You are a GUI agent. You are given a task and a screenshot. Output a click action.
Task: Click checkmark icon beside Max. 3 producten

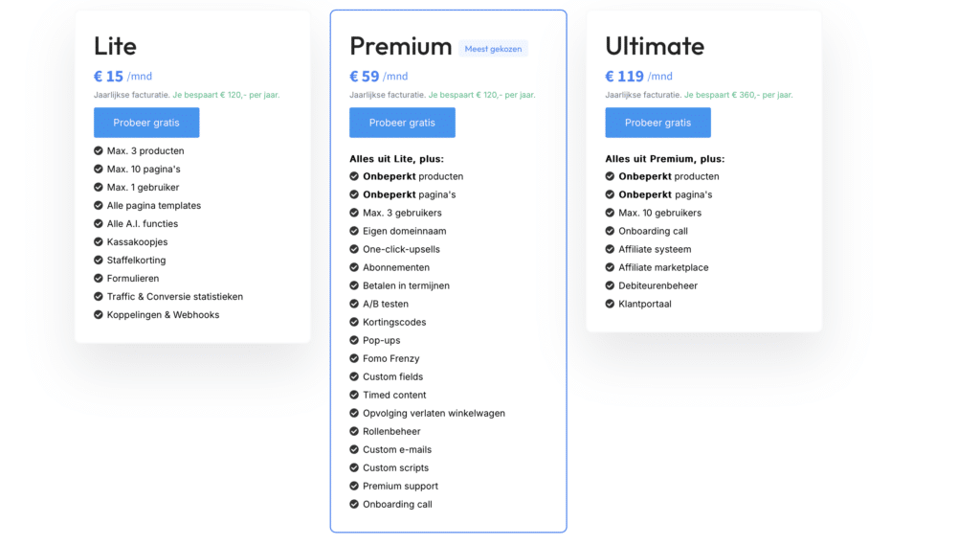[99, 150]
